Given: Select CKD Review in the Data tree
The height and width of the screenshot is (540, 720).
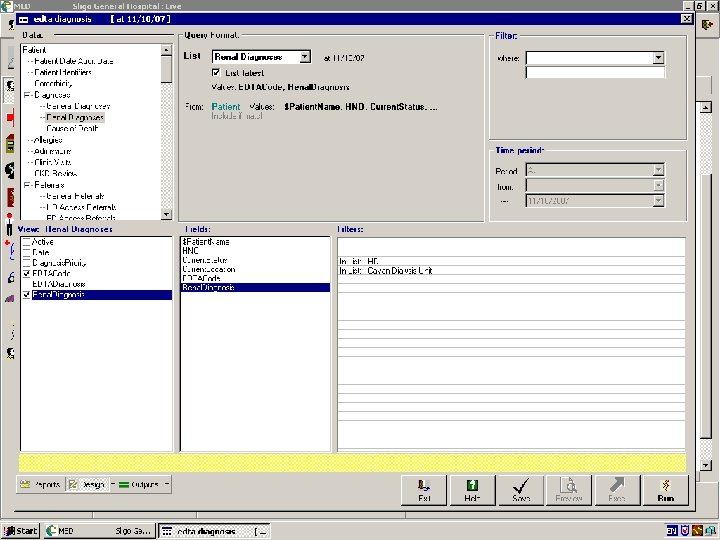Looking at the screenshot, I should (x=56, y=174).
